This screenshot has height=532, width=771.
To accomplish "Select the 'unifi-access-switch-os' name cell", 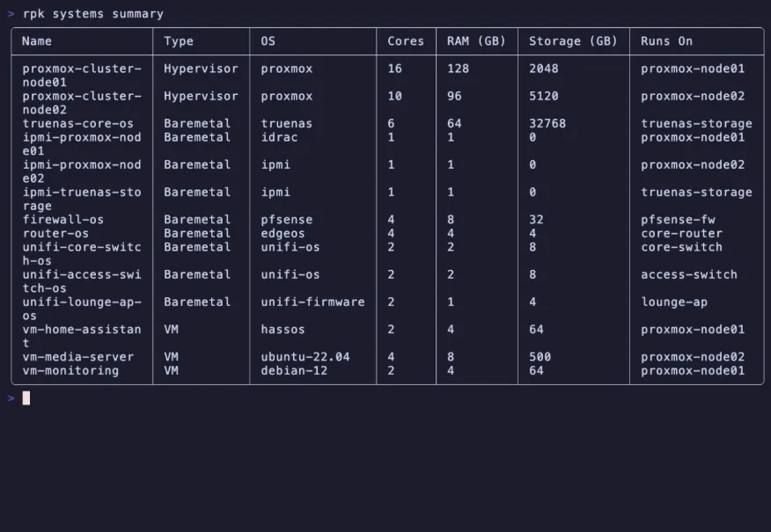I will click(x=82, y=281).
